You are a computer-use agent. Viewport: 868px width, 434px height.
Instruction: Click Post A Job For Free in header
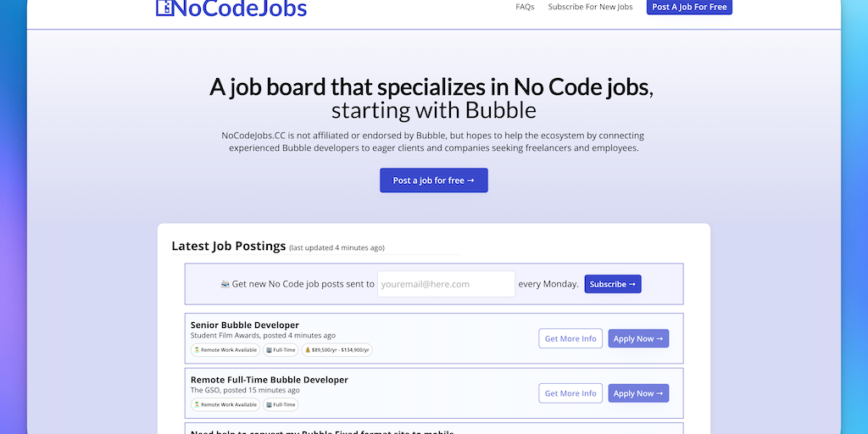click(x=689, y=7)
